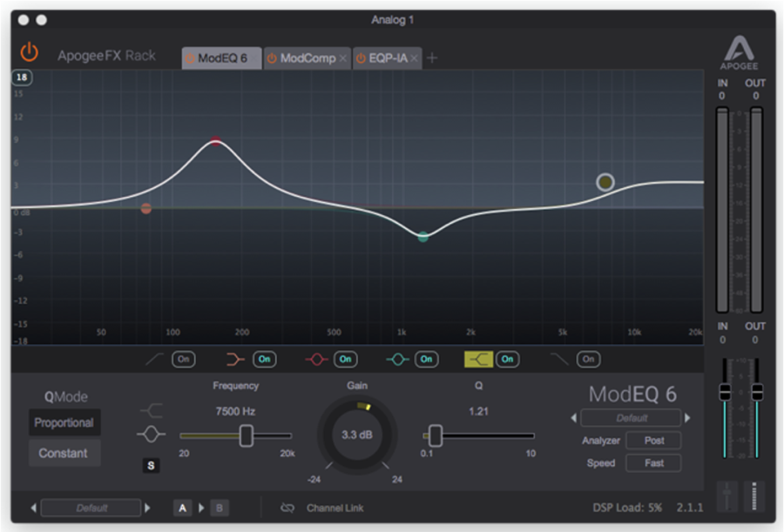Click the 3.3 dB gain value
The width and height of the screenshot is (784, 532).
click(x=357, y=434)
